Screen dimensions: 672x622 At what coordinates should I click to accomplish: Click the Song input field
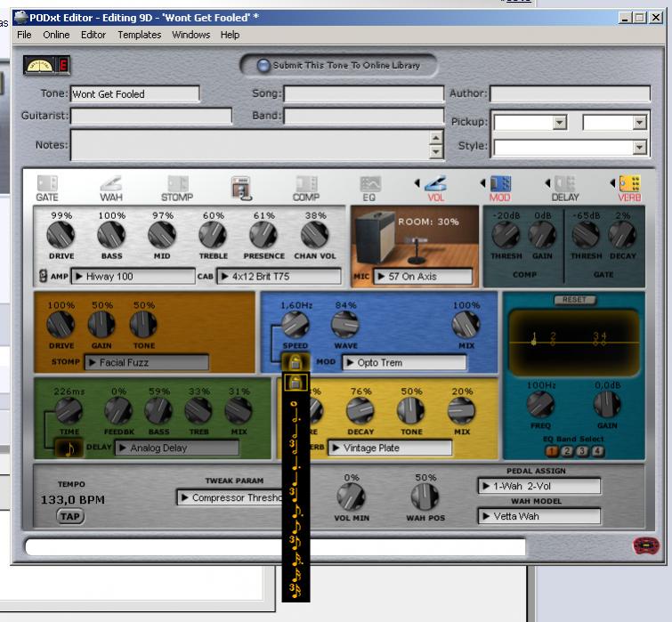coord(363,93)
